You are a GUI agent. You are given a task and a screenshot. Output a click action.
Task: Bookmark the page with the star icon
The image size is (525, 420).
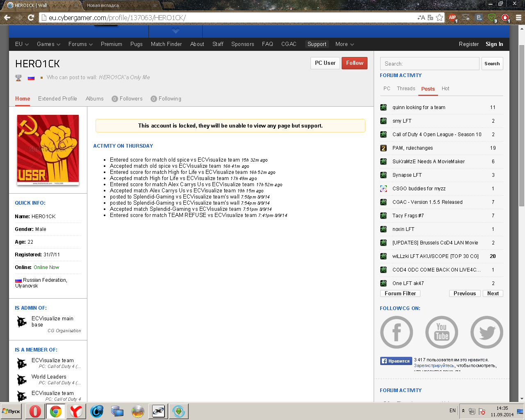pos(439,18)
